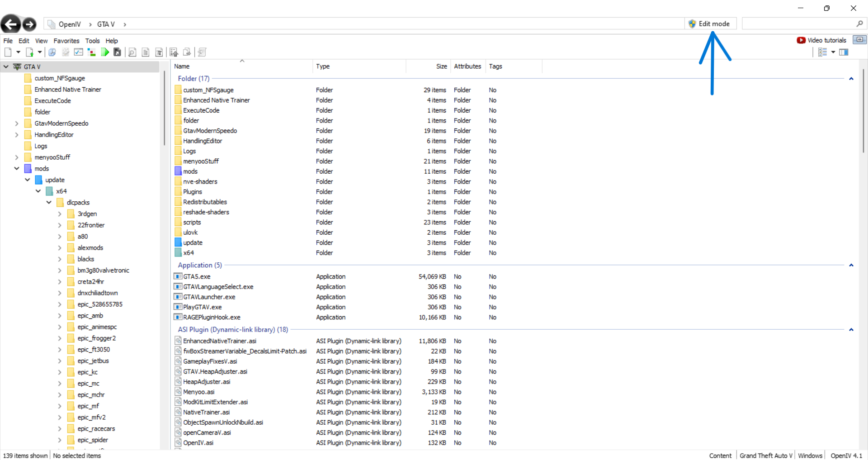Click the list with up-arrow toolbar icon
Viewport: 868px width, 460px height.
[174, 52]
